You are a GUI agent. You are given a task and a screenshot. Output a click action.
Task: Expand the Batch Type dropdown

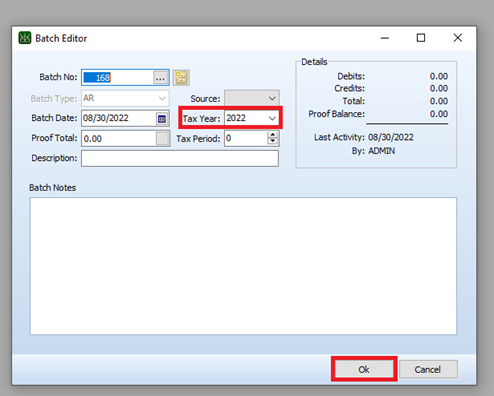pyautogui.click(x=162, y=98)
